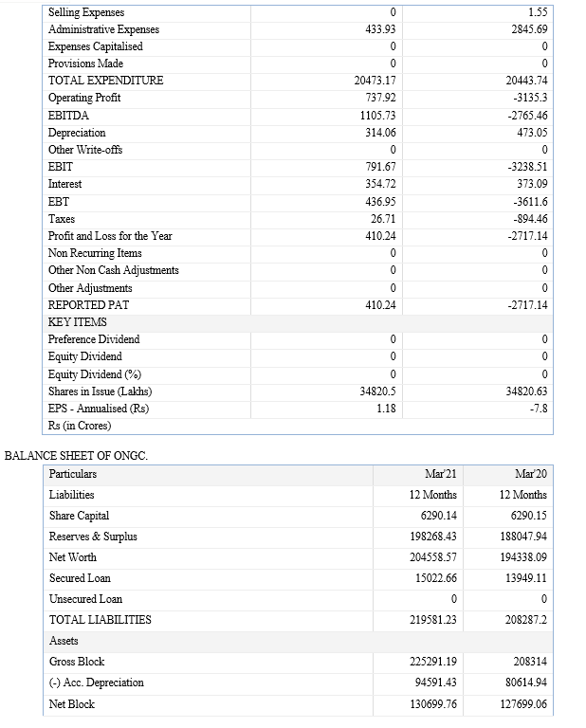This screenshot has height=728, width=586.
Task: Select the EPS - Annualised value 1.18
Action: (386, 409)
